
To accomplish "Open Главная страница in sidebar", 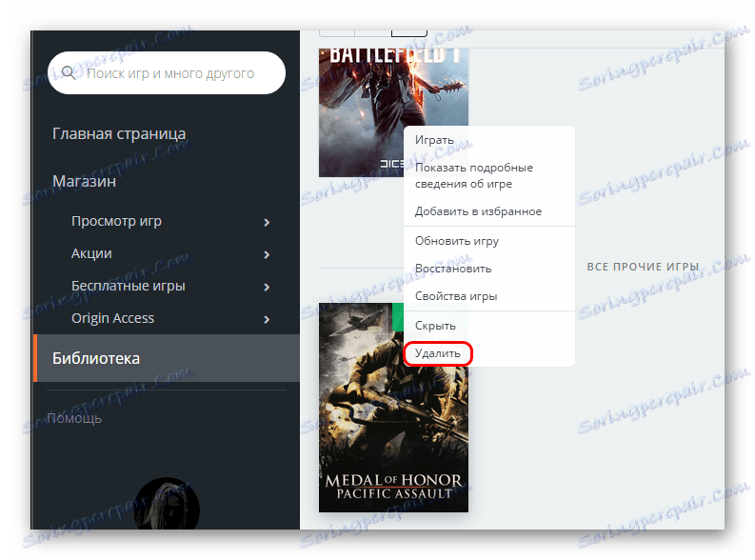I will (x=119, y=133).
